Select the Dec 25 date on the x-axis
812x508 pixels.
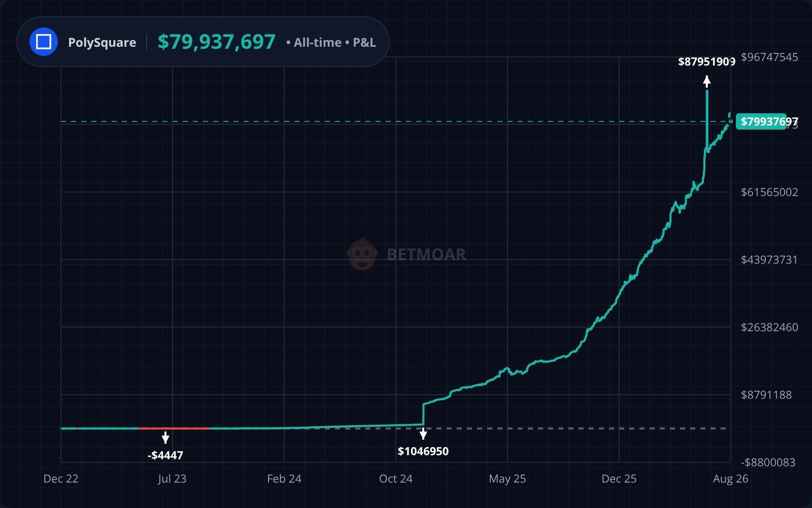coord(619,479)
